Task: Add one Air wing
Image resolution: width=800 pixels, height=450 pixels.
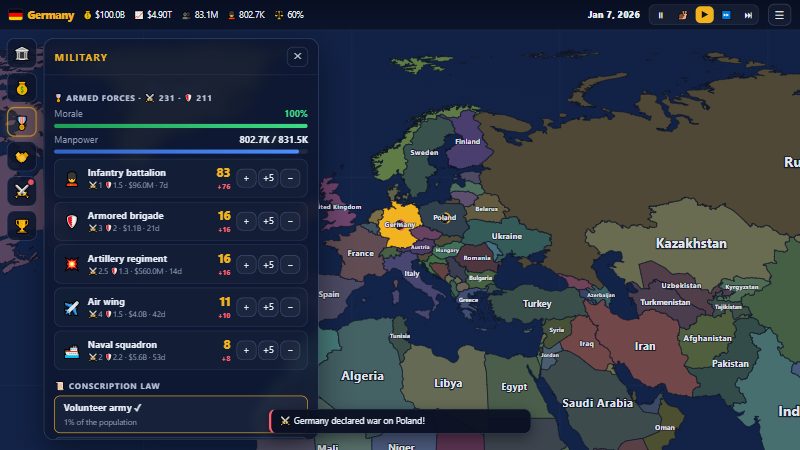Action: click(x=246, y=307)
